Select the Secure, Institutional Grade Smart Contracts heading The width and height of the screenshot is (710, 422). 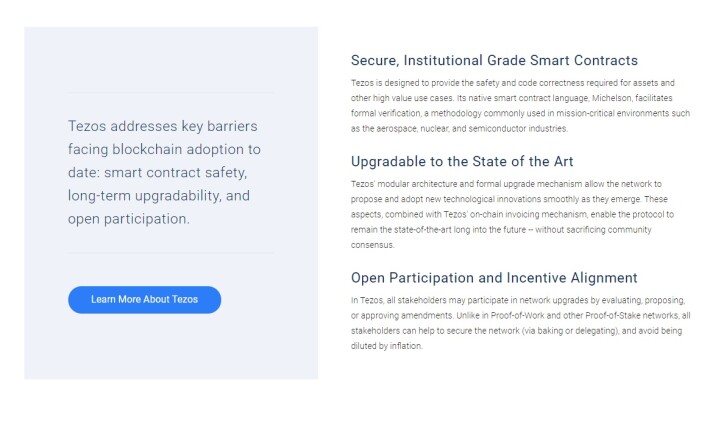coord(494,61)
